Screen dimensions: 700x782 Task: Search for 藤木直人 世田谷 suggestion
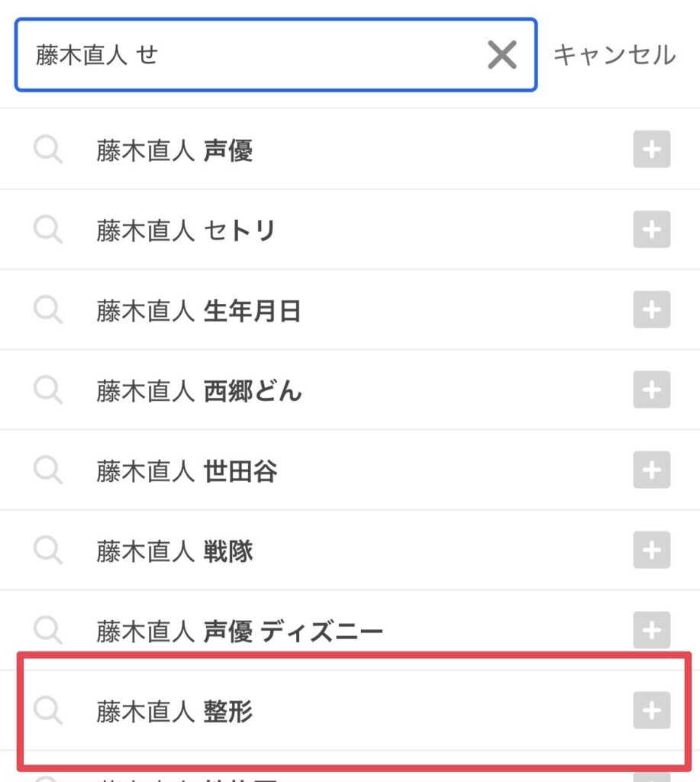point(350,470)
